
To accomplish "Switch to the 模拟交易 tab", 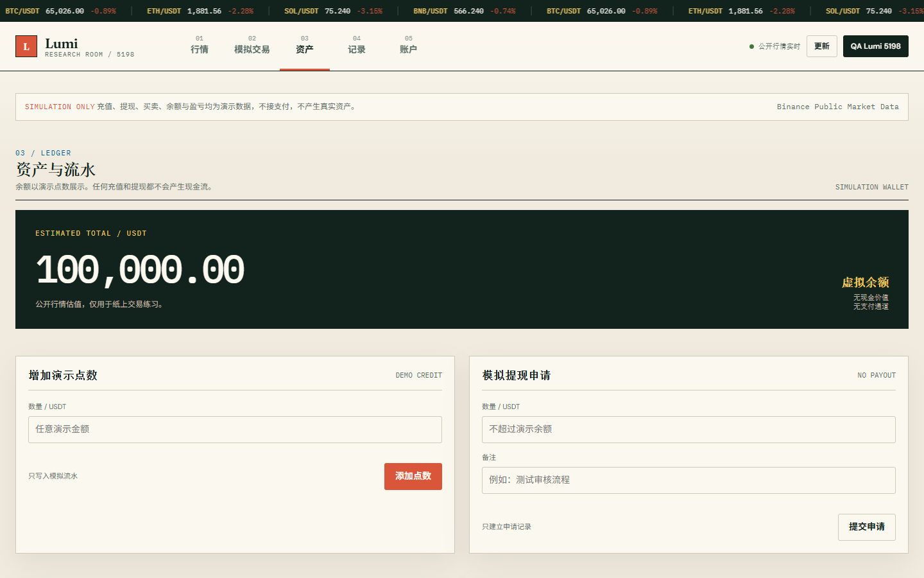I will (x=252, y=46).
